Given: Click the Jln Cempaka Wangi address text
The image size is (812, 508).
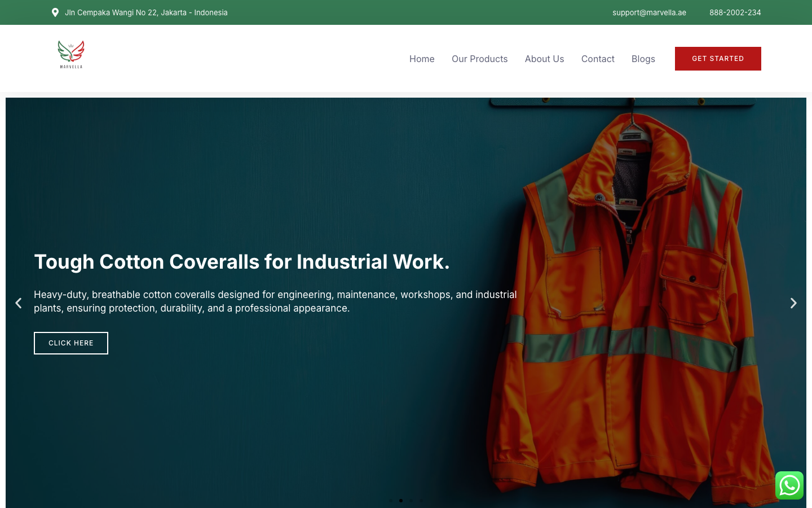Looking at the screenshot, I should tap(146, 12).
